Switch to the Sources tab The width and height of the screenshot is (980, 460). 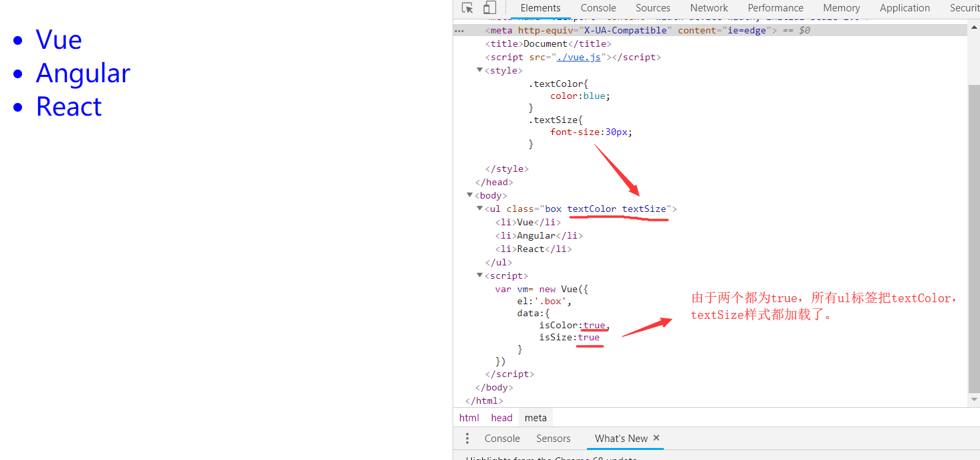[652, 8]
